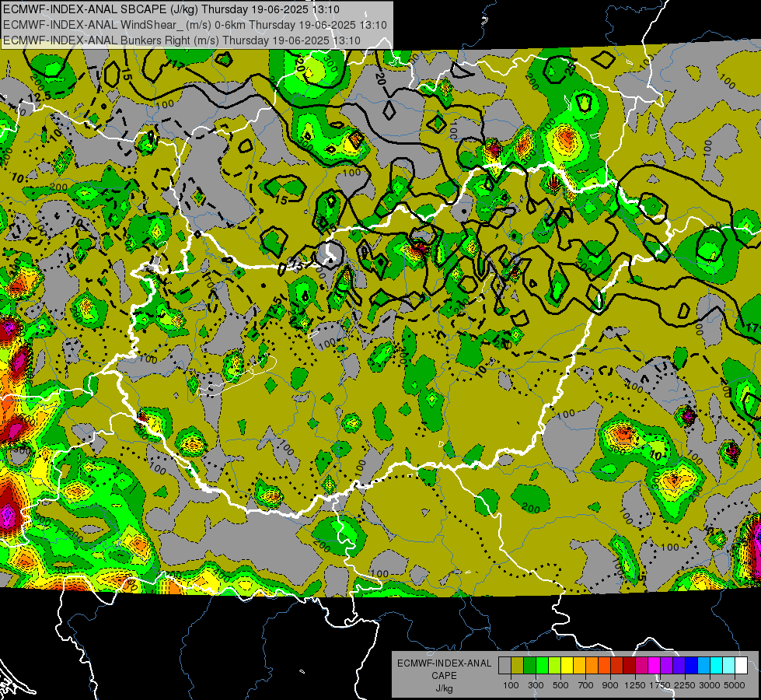Click the '900' legend tick label
The width and height of the screenshot is (761, 700).
click(610, 685)
